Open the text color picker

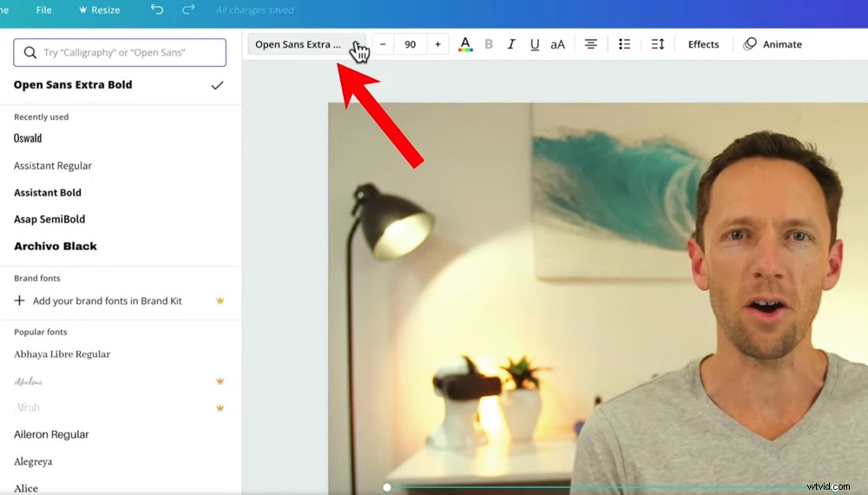tap(465, 44)
